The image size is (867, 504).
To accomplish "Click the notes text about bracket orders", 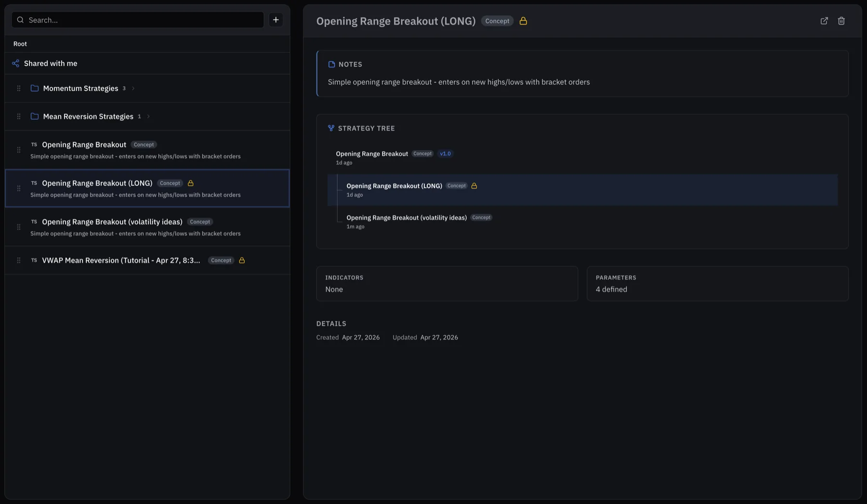I will coord(459,82).
